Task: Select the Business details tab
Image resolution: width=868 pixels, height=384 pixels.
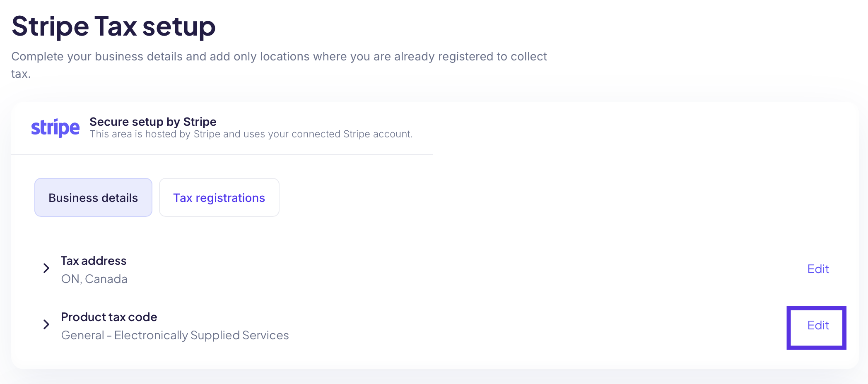Action: point(93,197)
